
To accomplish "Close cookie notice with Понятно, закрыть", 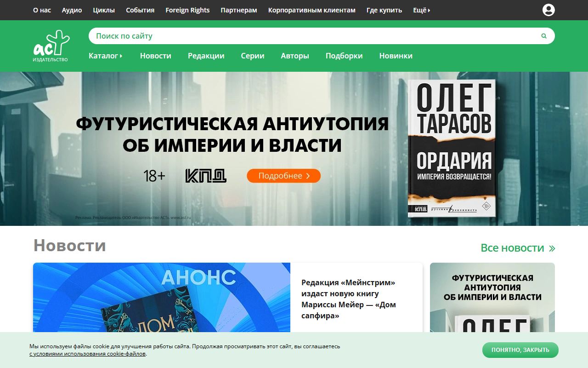I will [x=520, y=350].
